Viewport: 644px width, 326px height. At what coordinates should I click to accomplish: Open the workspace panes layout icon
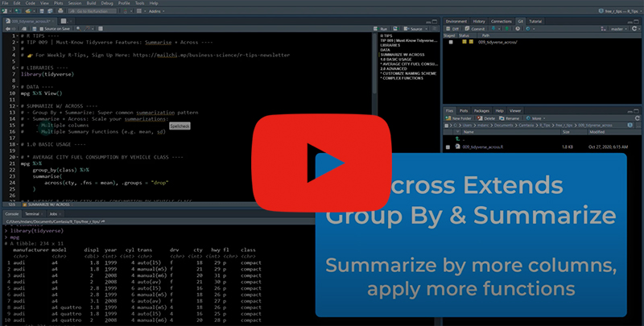[138, 11]
